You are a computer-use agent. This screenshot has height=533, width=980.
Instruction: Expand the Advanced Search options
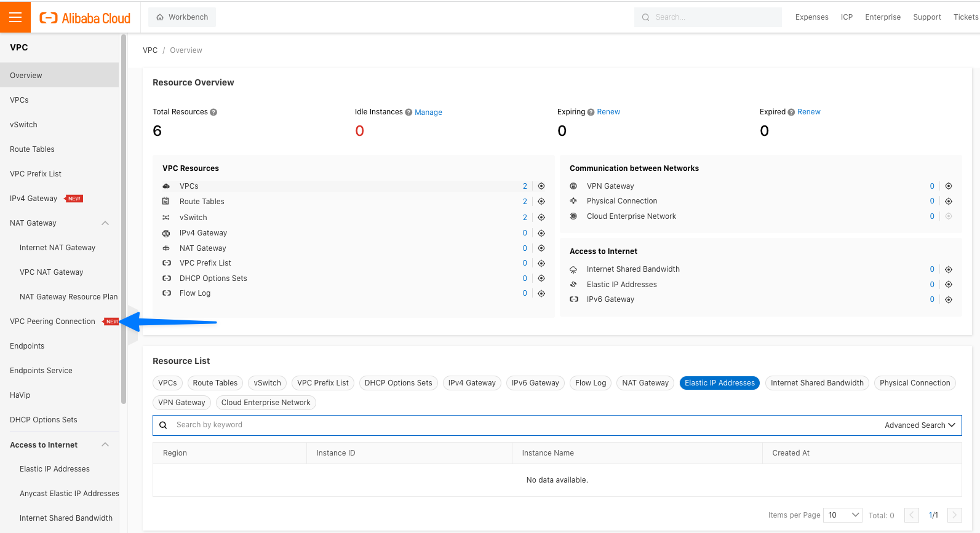920,425
